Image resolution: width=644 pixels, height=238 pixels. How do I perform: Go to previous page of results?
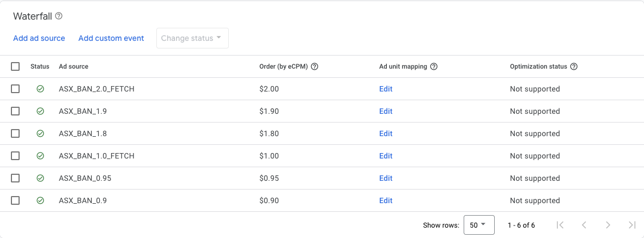pyautogui.click(x=584, y=225)
